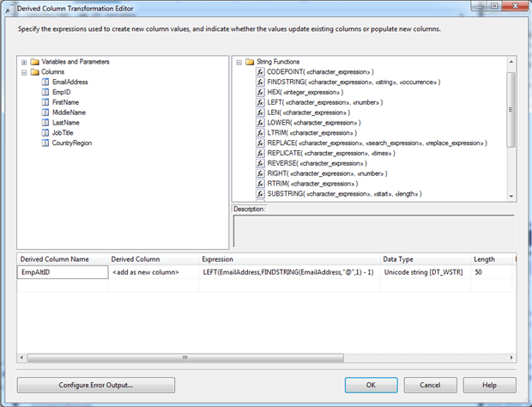
Task: Click the Help button
Action: click(x=489, y=385)
